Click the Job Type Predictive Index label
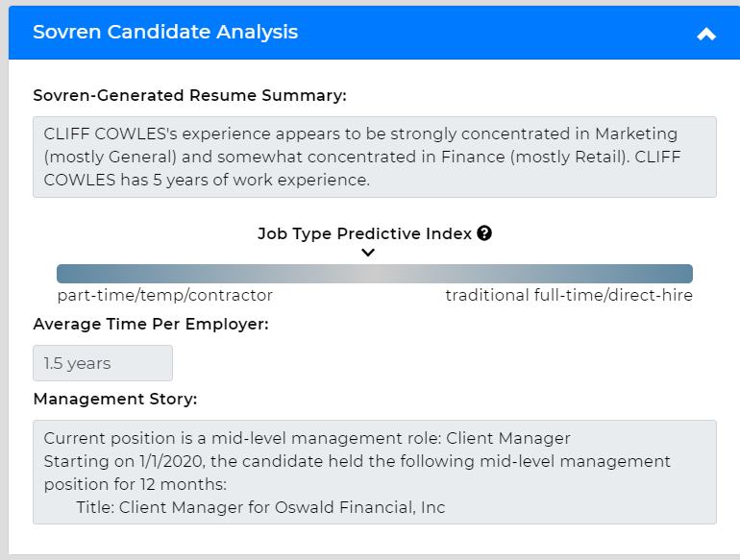Screen dimensions: 740x560 click(364, 233)
